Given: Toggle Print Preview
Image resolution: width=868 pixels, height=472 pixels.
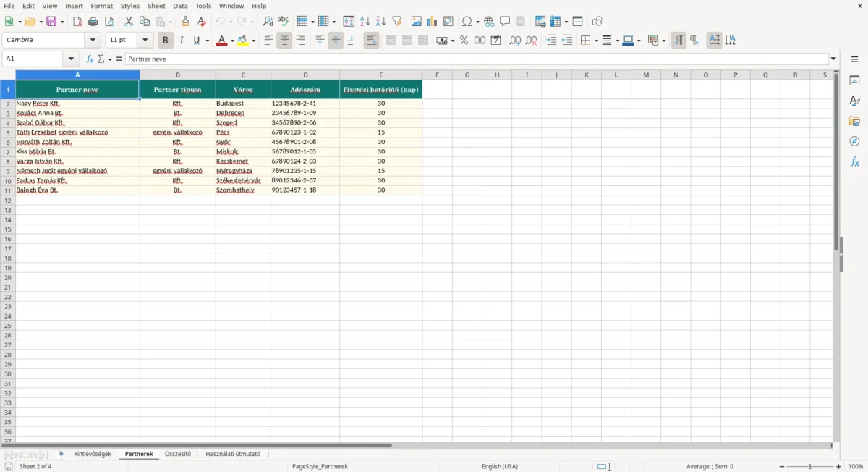Looking at the screenshot, I should click(x=109, y=22).
